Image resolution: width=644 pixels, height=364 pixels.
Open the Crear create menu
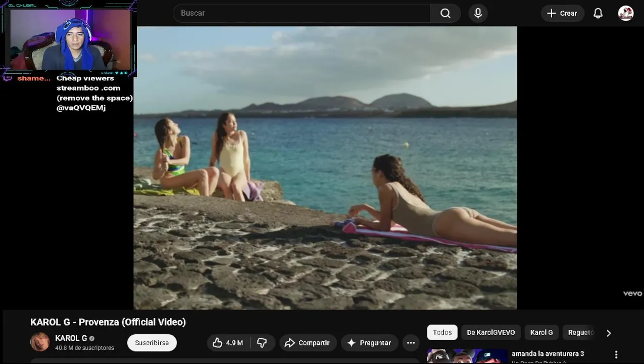tap(562, 13)
